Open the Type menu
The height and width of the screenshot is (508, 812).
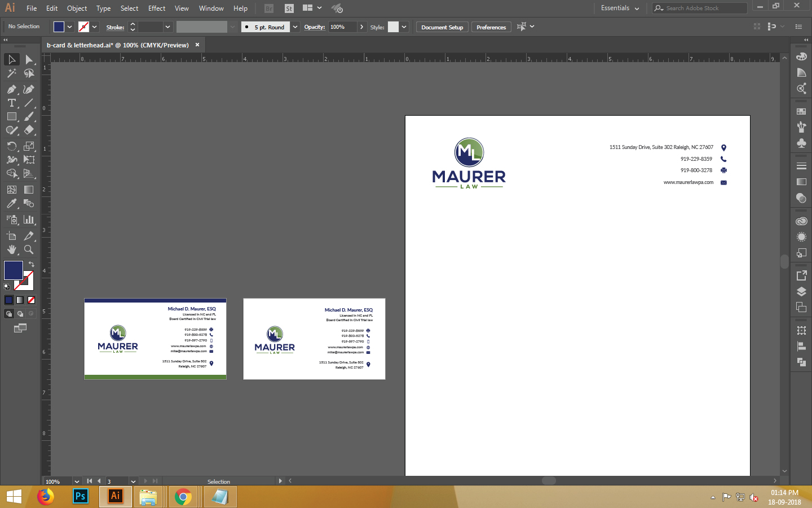click(103, 8)
